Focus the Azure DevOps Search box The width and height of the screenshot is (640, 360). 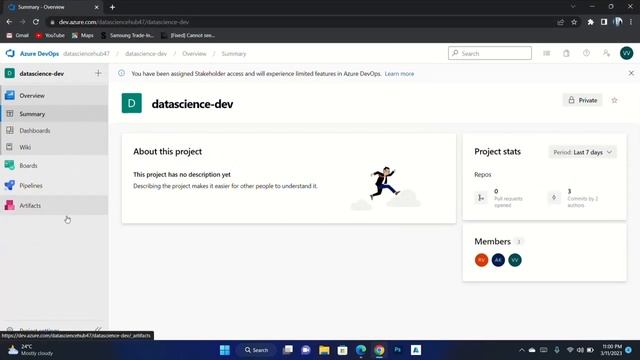tap(490, 53)
